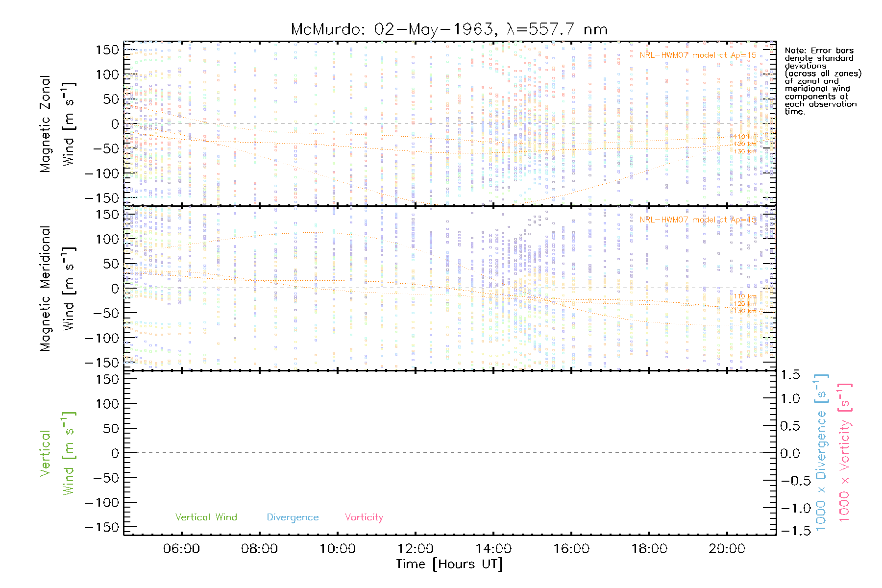Image resolution: width=882 pixels, height=588 pixels.
Task: Select the green Vertical Wind legend label
Action: (x=206, y=517)
